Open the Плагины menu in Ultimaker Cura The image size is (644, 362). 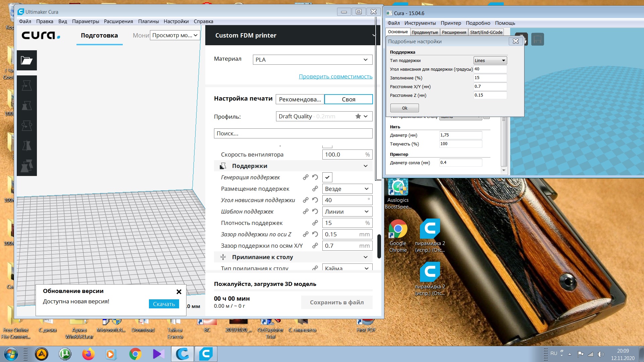[149, 21]
